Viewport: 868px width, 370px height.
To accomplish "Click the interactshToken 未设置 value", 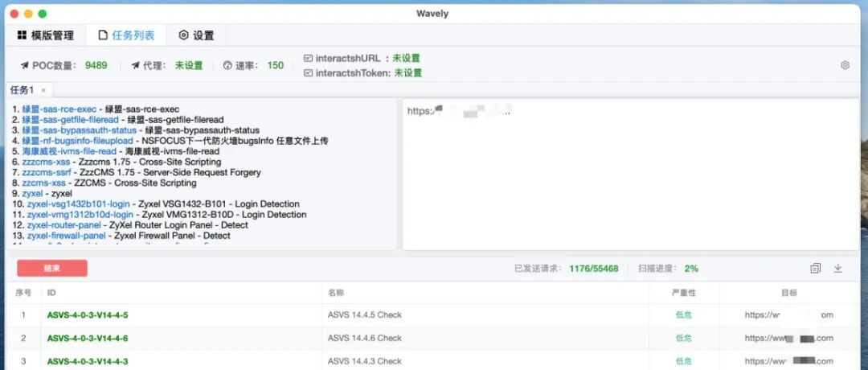I will pos(408,73).
